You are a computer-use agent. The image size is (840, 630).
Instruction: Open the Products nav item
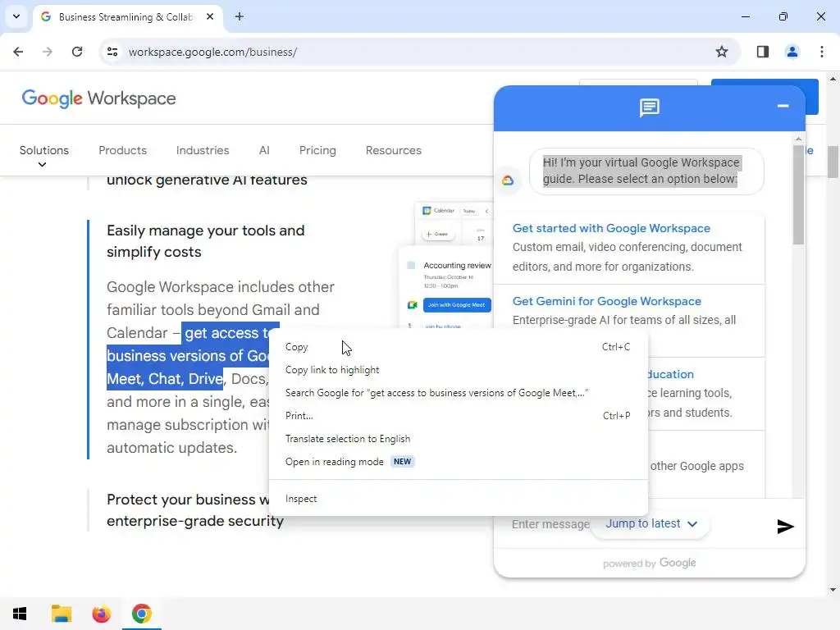(x=123, y=151)
